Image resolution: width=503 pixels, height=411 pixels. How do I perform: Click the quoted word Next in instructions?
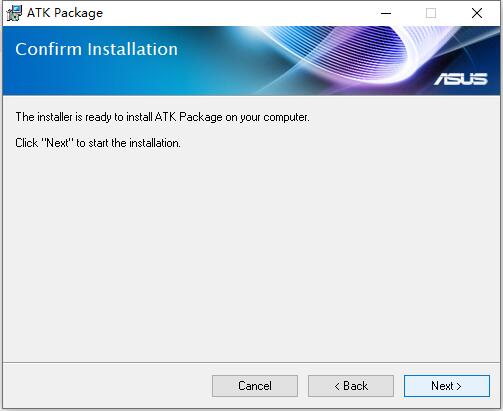point(57,143)
